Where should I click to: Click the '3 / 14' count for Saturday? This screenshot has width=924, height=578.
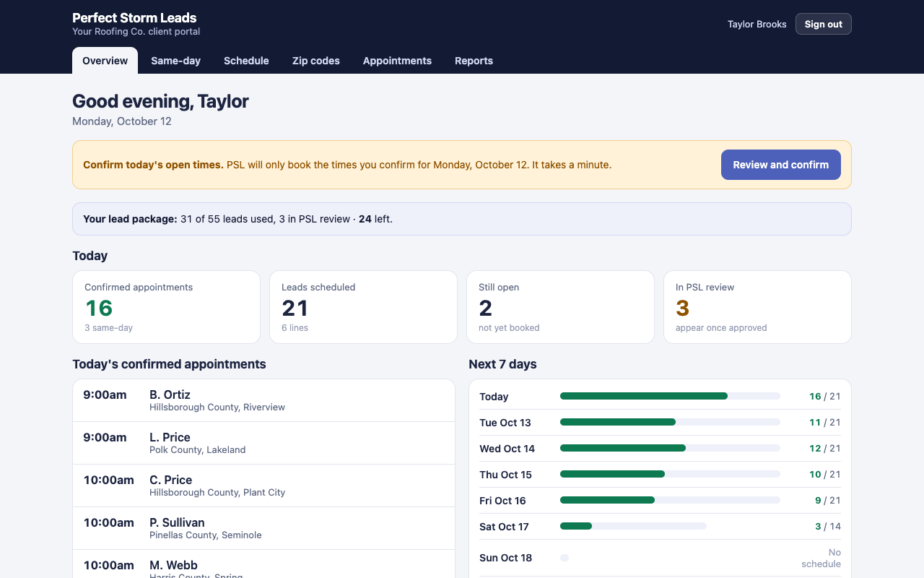point(828,526)
